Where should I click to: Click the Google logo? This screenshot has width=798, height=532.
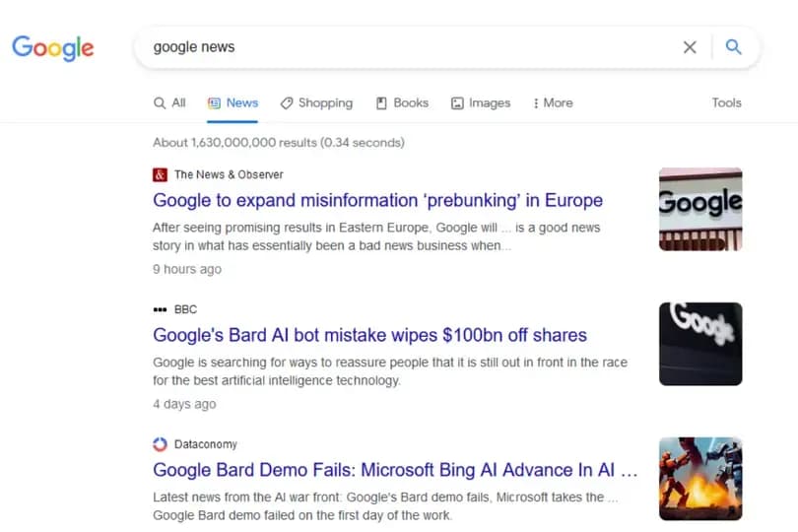tap(53, 47)
